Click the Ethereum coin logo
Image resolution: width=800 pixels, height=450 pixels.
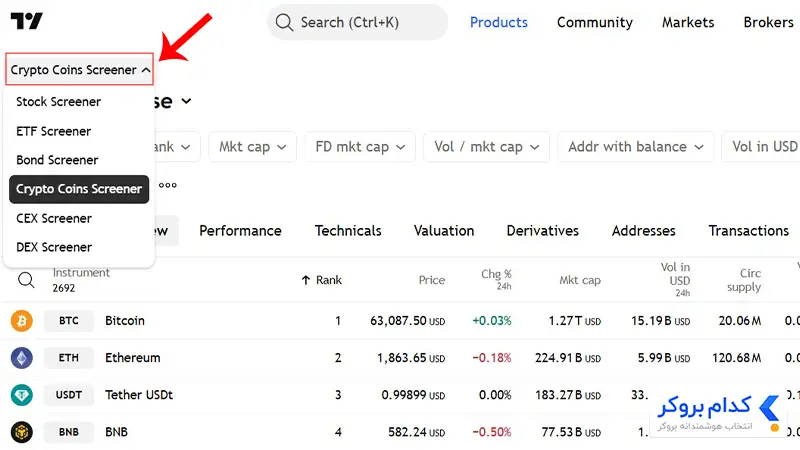pos(22,358)
